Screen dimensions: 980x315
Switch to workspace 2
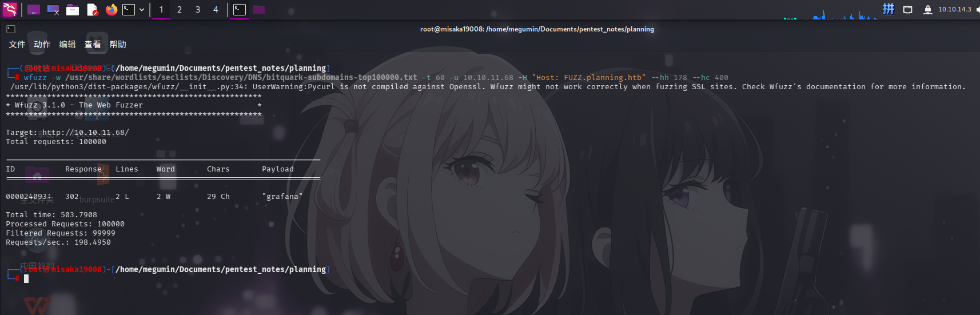click(x=180, y=10)
